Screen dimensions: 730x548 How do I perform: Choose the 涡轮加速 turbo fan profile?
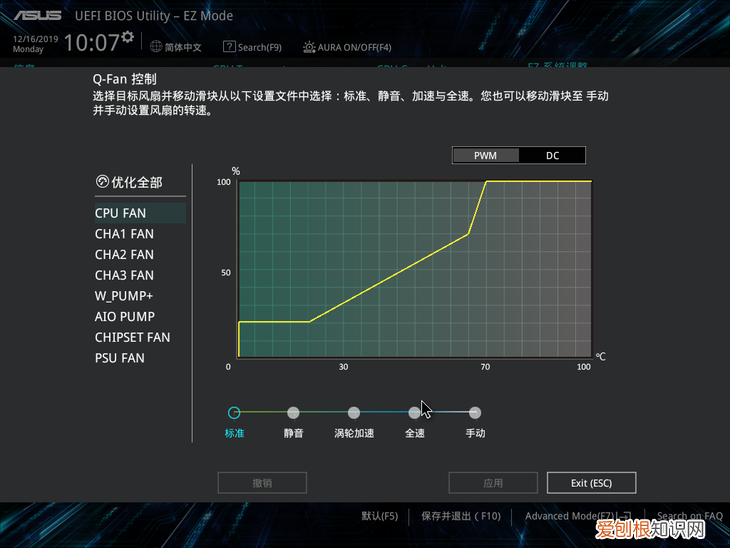pos(354,412)
